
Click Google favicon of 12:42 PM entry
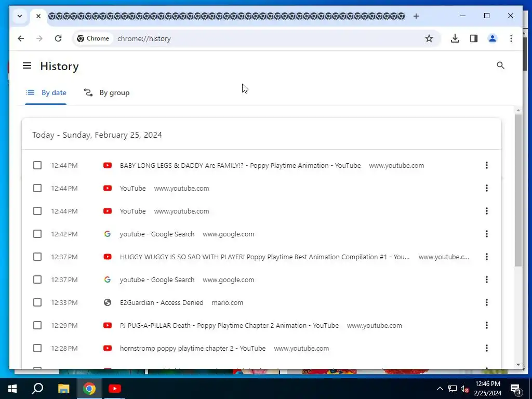(x=108, y=234)
